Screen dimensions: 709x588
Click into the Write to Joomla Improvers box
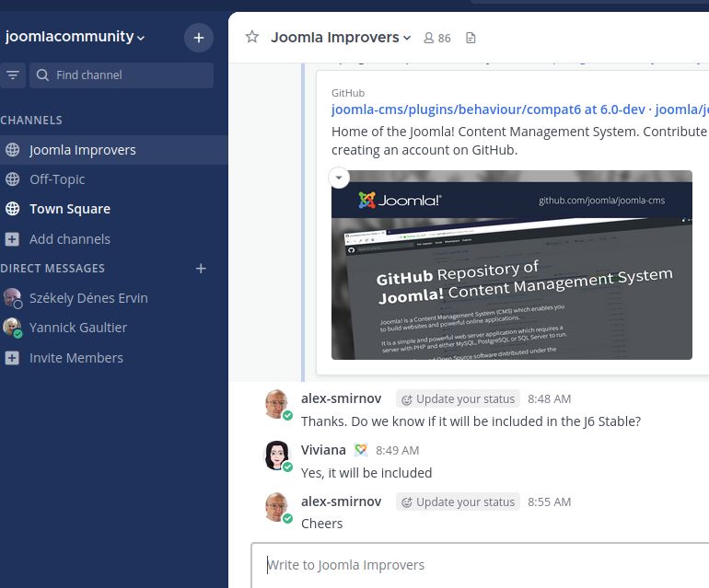[481, 565]
